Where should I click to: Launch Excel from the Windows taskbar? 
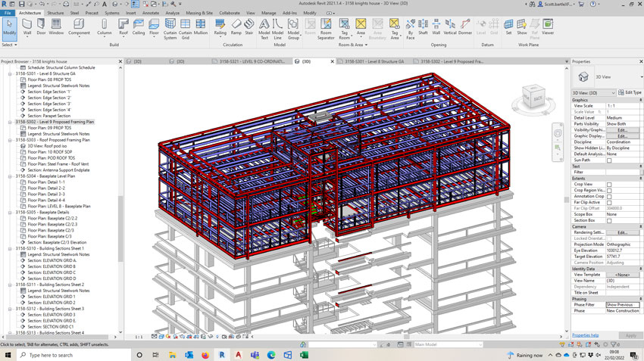pyautogui.click(x=305, y=354)
